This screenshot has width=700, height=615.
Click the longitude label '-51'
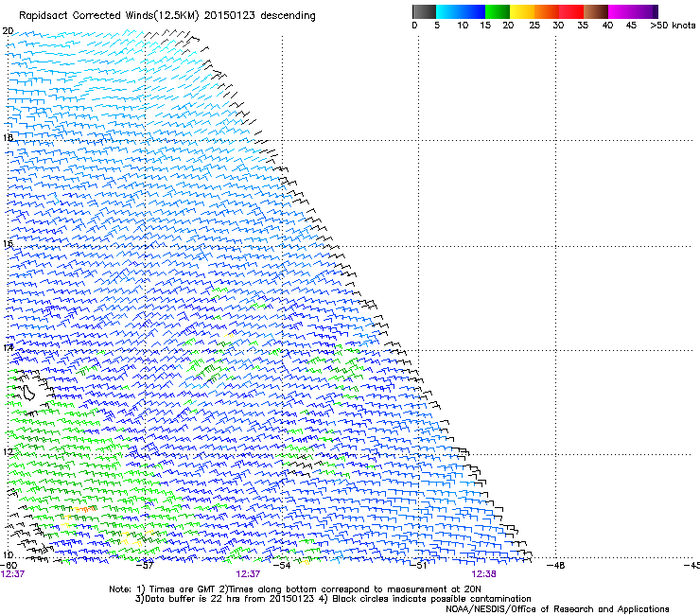418,566
